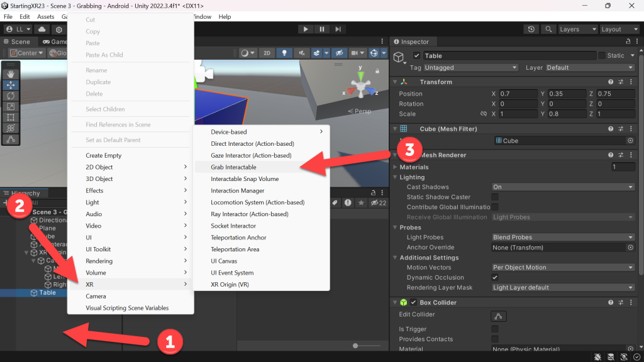Select the Hand view tool
Viewport: 644px width, 362px height.
coord(11,74)
